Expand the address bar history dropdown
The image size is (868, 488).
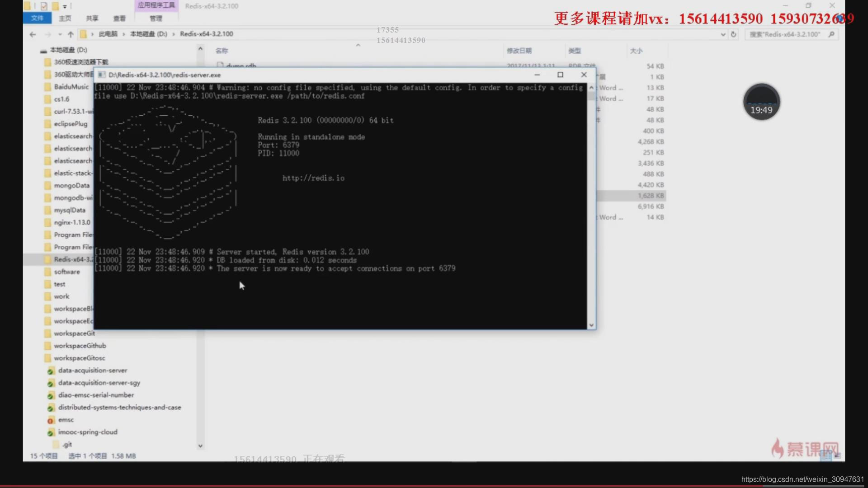[723, 34]
